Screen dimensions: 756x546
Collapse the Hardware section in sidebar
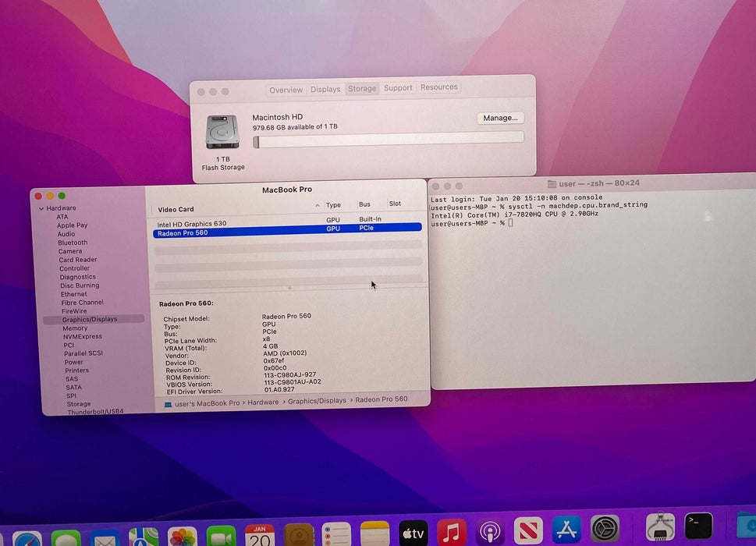click(41, 209)
